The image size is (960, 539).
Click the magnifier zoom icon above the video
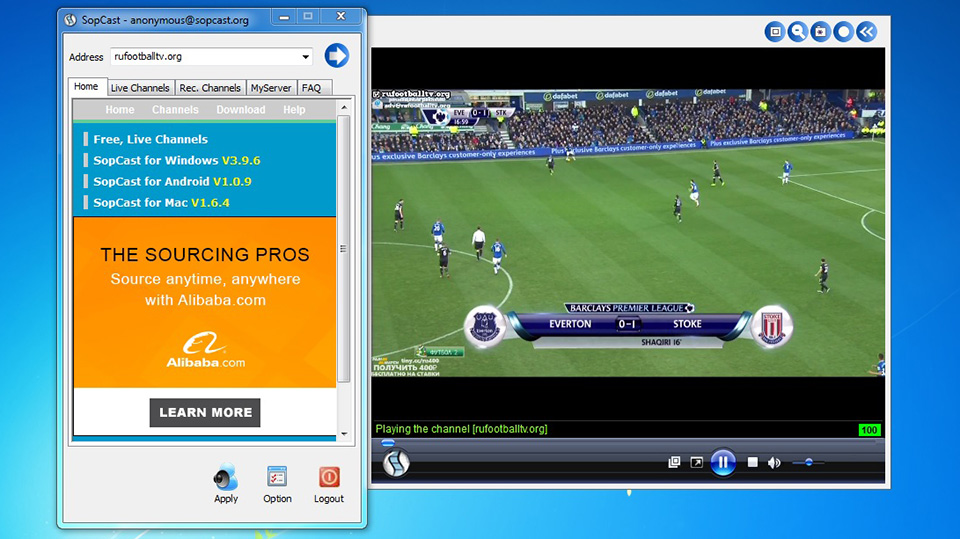pyautogui.click(x=797, y=32)
